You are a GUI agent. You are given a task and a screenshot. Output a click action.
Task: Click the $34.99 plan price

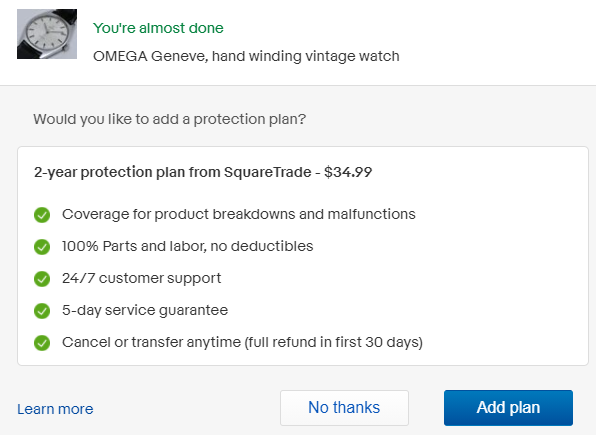[x=348, y=172]
